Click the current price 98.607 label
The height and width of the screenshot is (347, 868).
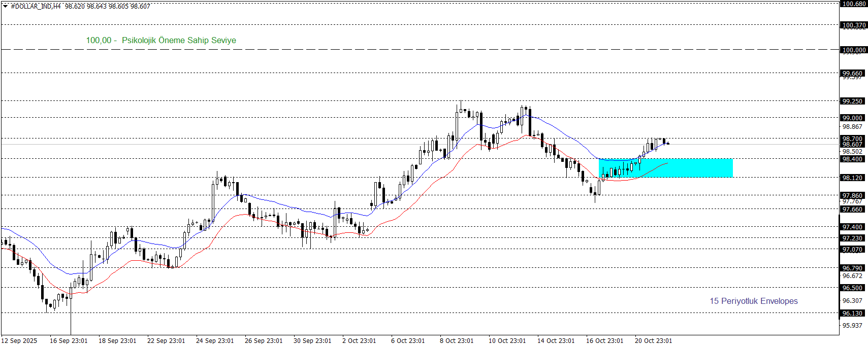click(852, 145)
